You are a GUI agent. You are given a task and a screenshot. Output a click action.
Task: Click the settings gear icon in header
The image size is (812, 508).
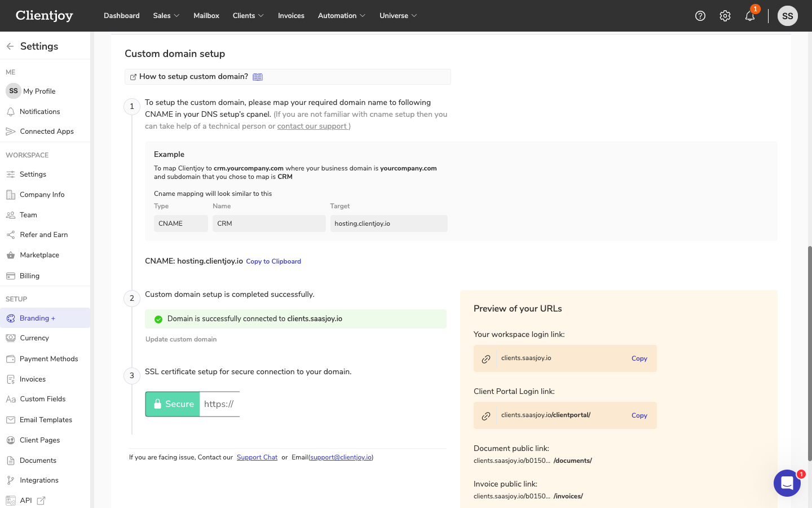pos(725,15)
